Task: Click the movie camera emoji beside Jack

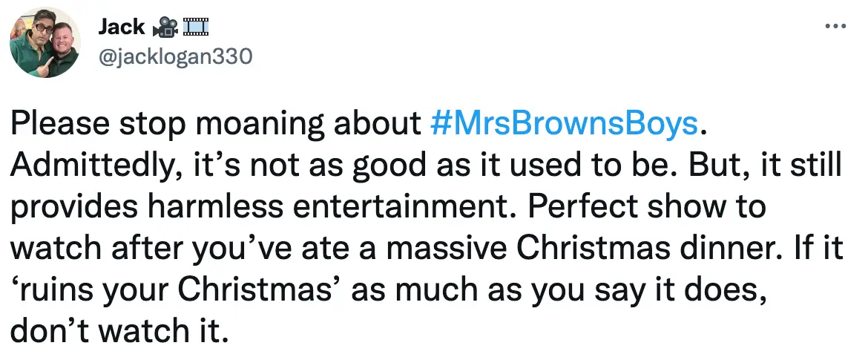Action: tap(163, 28)
